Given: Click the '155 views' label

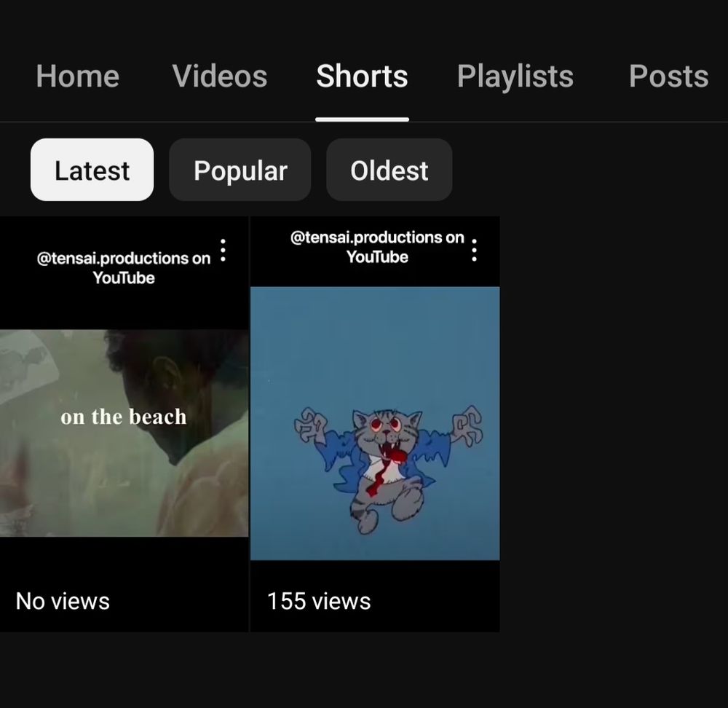Looking at the screenshot, I should point(319,601).
